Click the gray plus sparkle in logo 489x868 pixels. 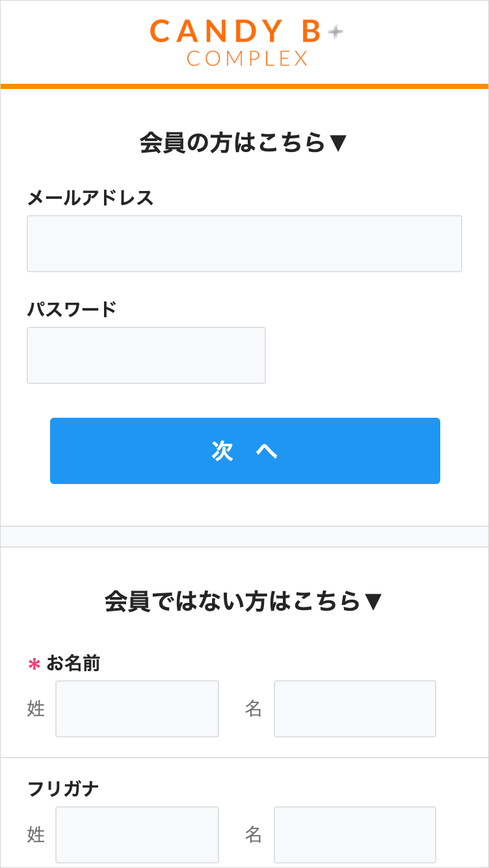[335, 32]
